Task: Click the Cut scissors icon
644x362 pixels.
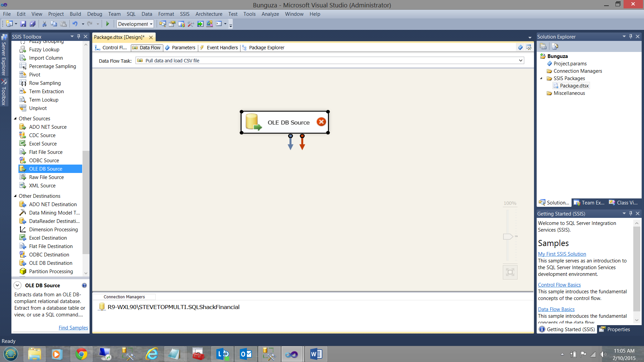Action: click(44, 24)
